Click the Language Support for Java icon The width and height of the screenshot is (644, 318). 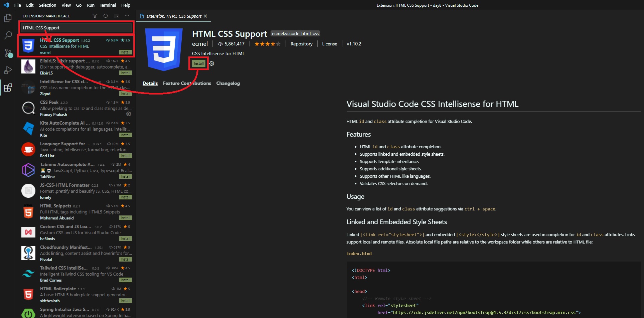coord(28,150)
